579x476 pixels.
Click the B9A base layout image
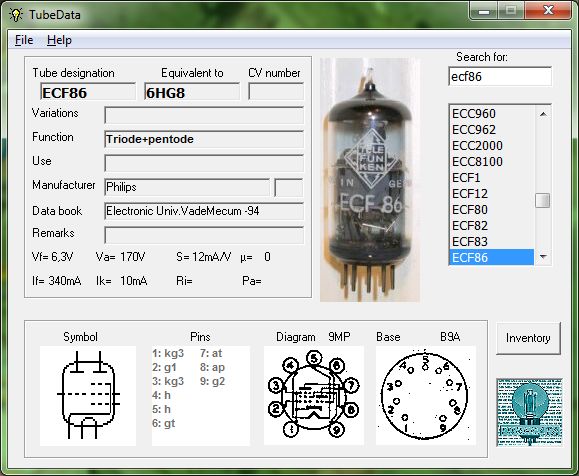(426, 395)
